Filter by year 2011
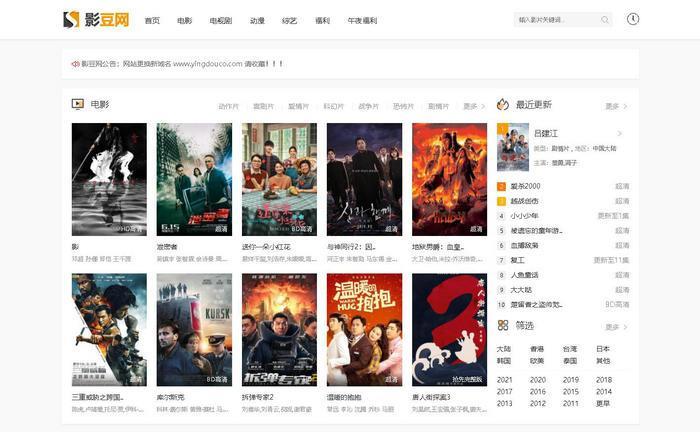 [571, 403]
